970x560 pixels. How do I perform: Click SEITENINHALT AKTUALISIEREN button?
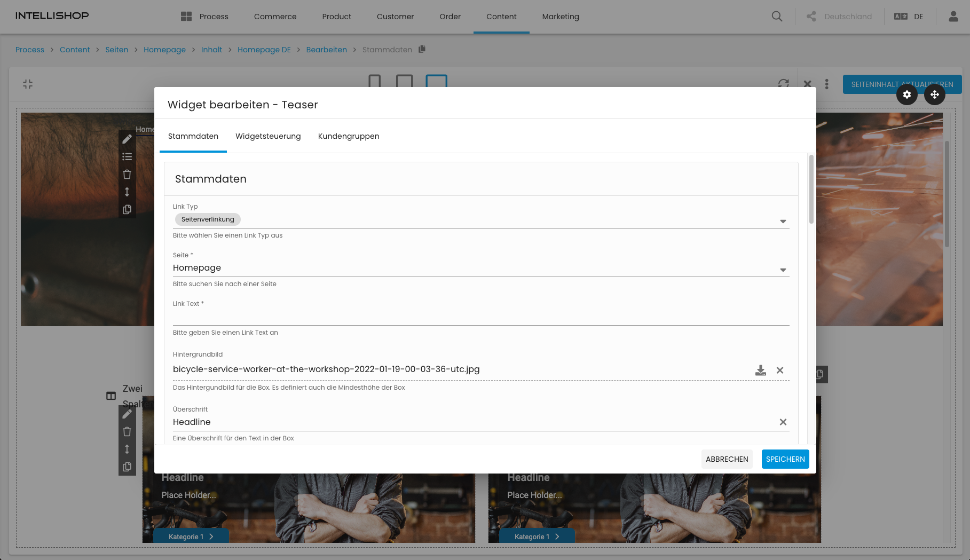pyautogui.click(x=902, y=84)
